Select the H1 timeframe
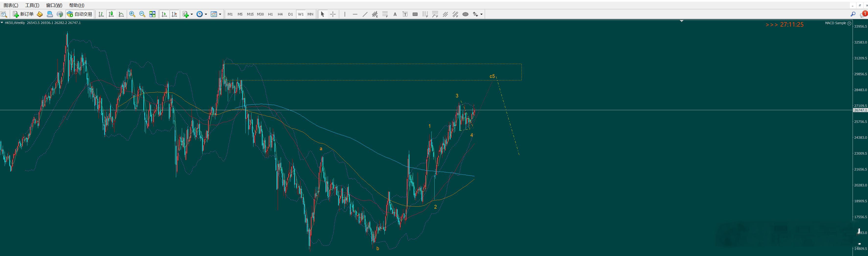The height and width of the screenshot is (256, 868). tap(270, 14)
